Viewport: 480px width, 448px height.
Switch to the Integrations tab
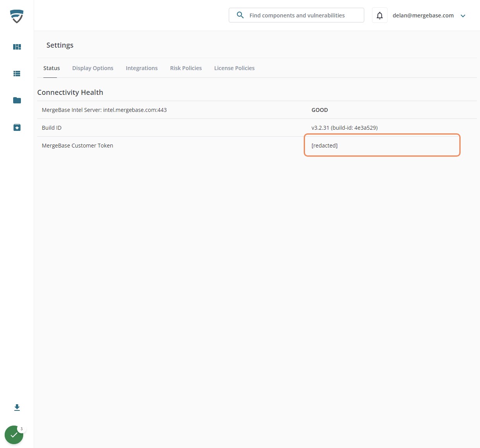(142, 68)
